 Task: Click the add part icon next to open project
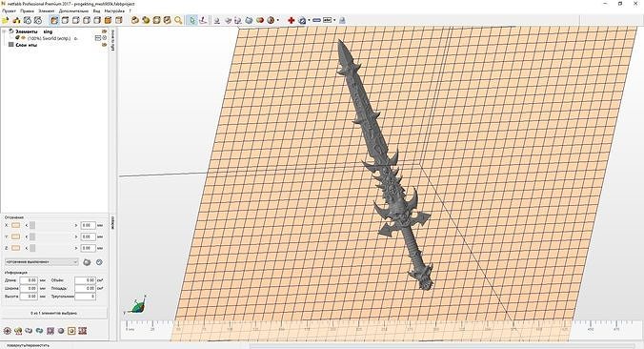click(16, 20)
